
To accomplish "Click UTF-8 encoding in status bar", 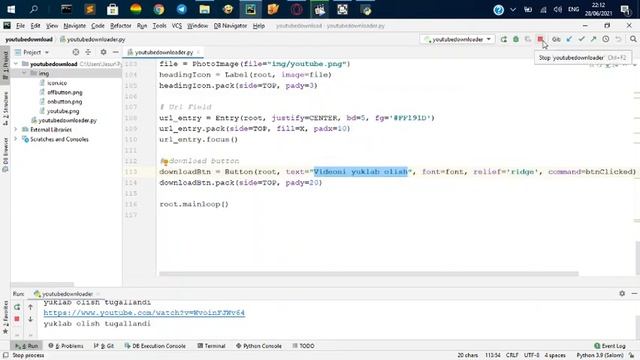I will pyautogui.click(x=531, y=356).
